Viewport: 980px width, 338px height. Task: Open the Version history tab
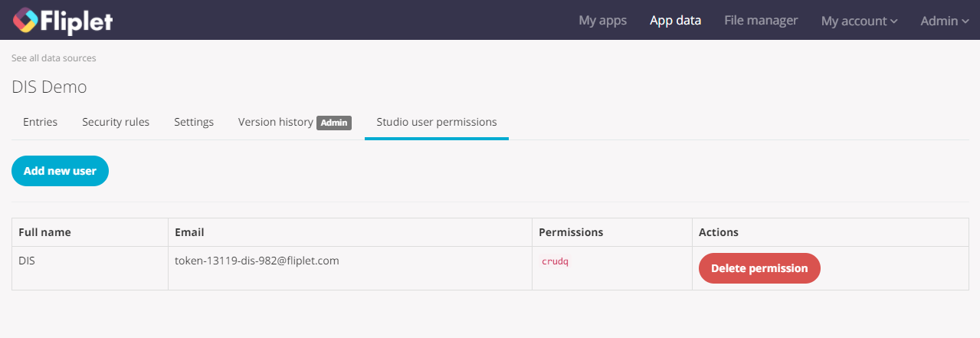(275, 122)
